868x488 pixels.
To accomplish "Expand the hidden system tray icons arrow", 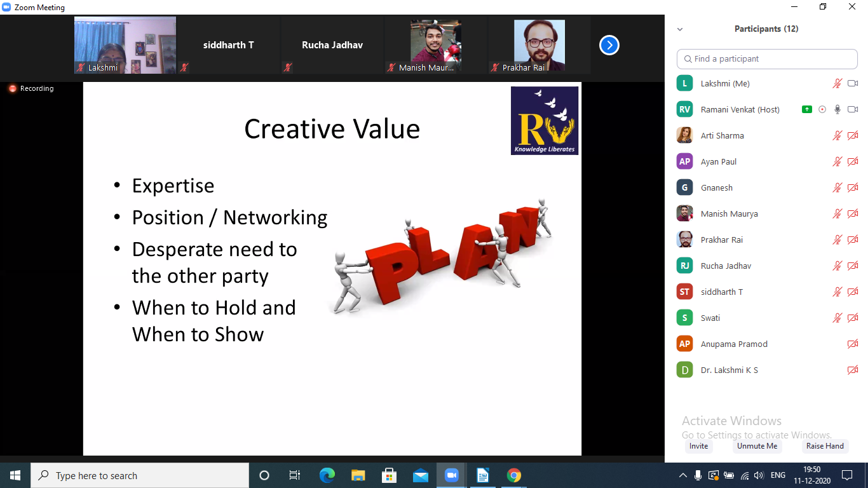I will click(x=683, y=475).
